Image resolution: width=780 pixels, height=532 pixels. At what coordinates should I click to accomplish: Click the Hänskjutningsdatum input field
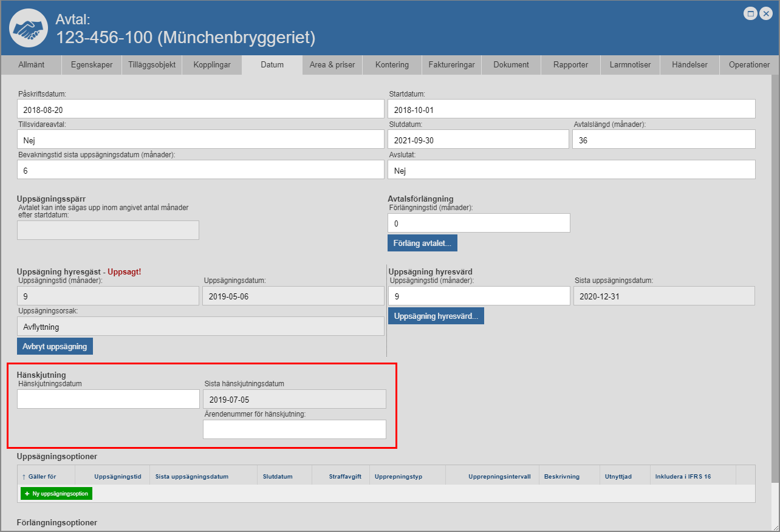108,400
